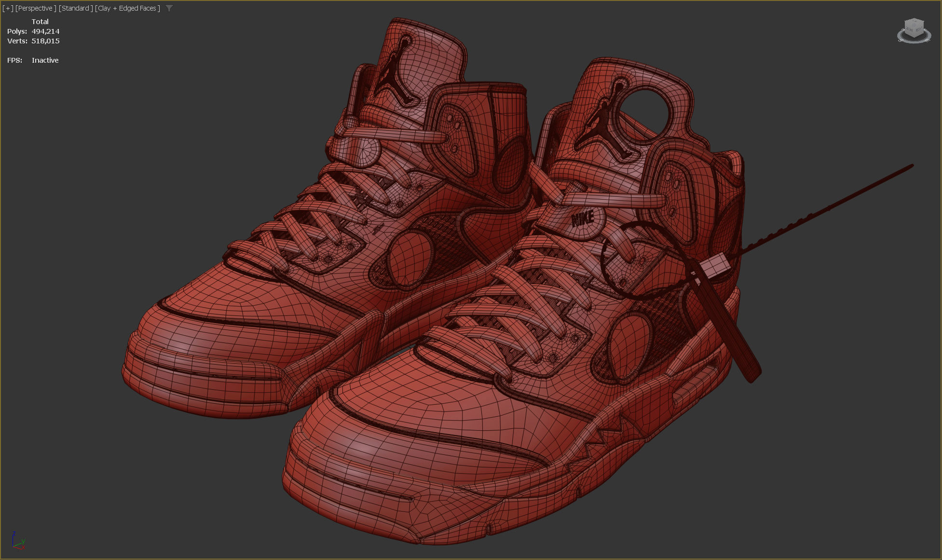Click the viewport filter funnel icon
This screenshot has width=942, height=560.
[169, 8]
